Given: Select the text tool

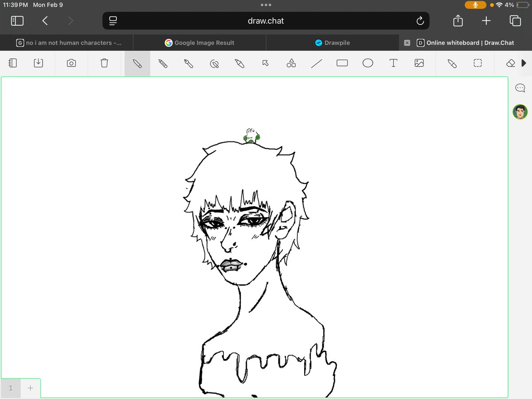Looking at the screenshot, I should [393, 63].
